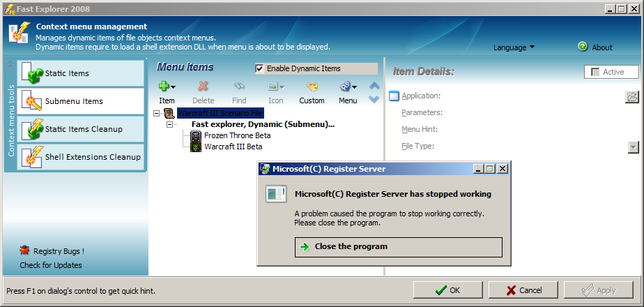Open Shell Extensions Cleanup tool

[81, 157]
